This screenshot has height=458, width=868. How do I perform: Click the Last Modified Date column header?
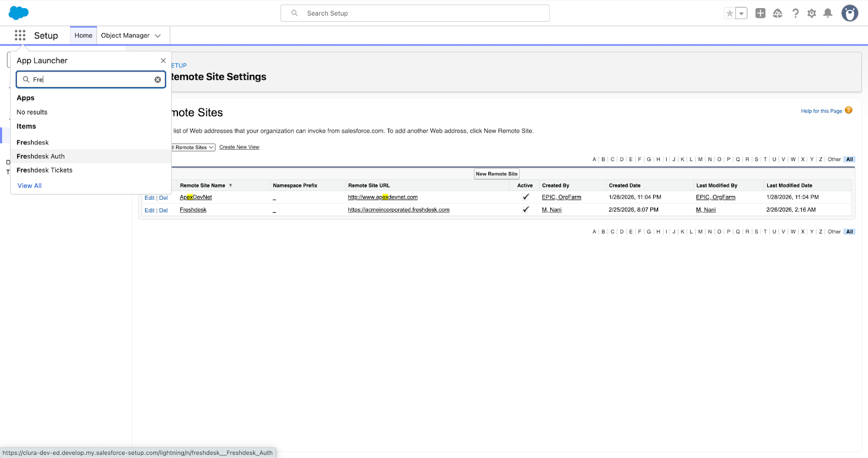pyautogui.click(x=789, y=186)
